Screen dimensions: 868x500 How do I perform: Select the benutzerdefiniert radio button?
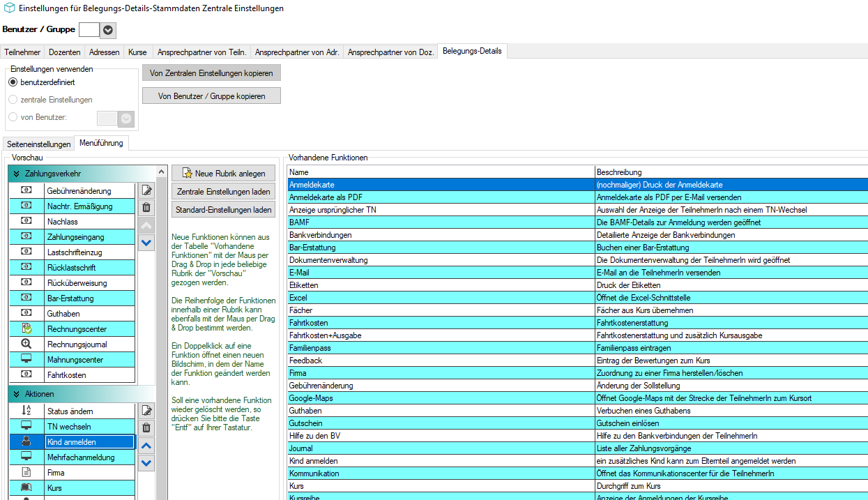13,82
